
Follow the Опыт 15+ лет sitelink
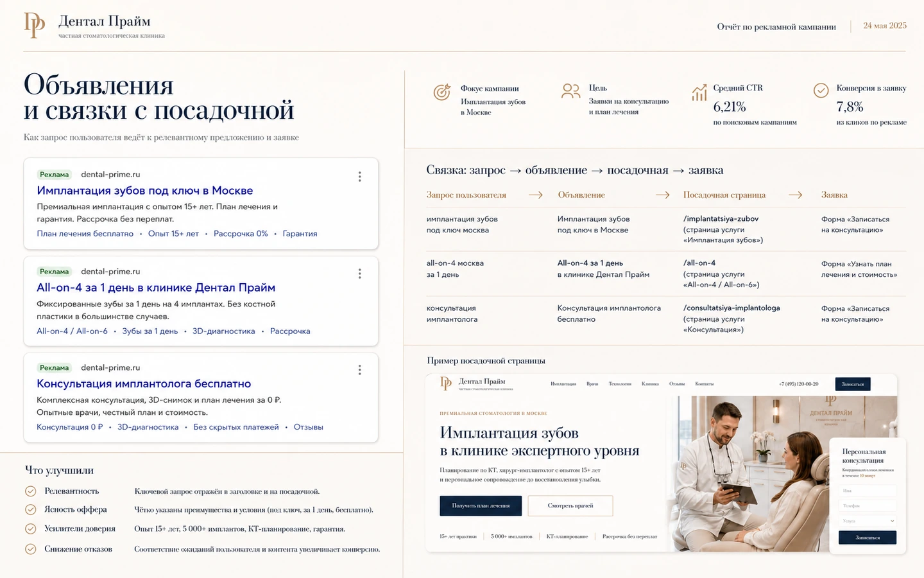pos(173,234)
